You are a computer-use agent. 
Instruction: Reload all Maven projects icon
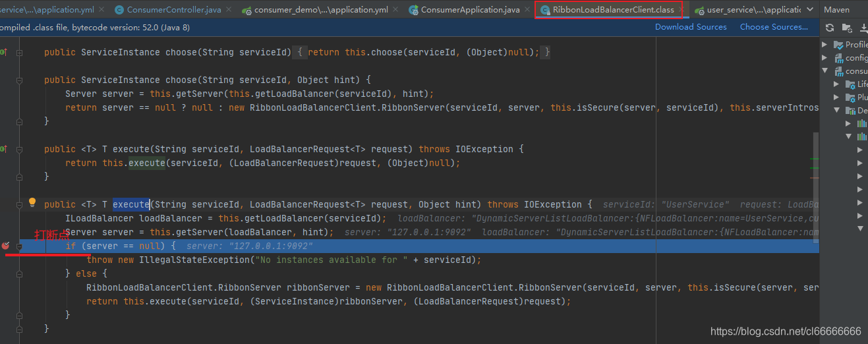(830, 28)
